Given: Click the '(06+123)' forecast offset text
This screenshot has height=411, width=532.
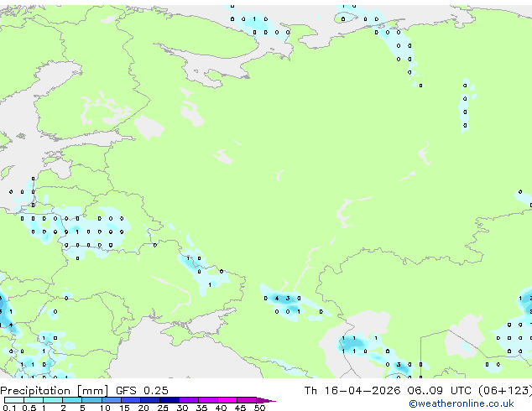Looking at the screenshot, I should pyautogui.click(x=505, y=391).
